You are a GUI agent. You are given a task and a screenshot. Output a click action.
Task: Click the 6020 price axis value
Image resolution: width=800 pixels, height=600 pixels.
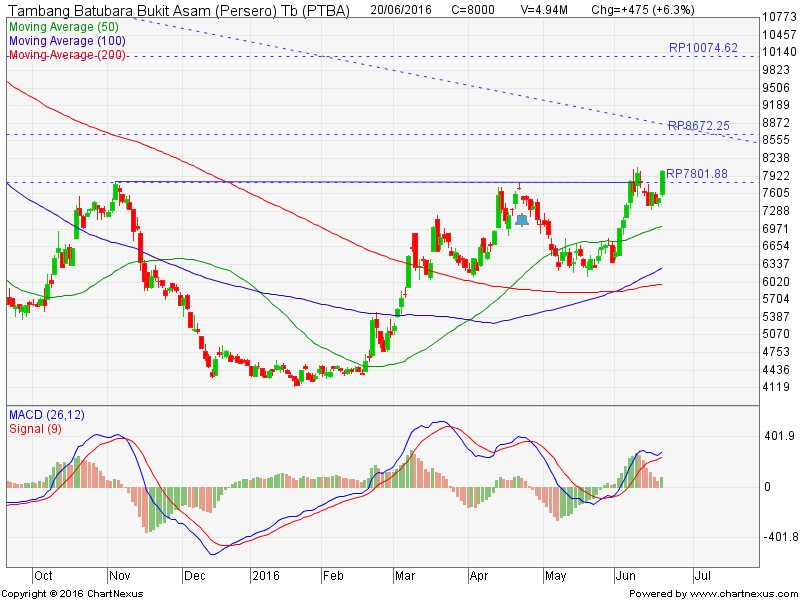[776, 282]
